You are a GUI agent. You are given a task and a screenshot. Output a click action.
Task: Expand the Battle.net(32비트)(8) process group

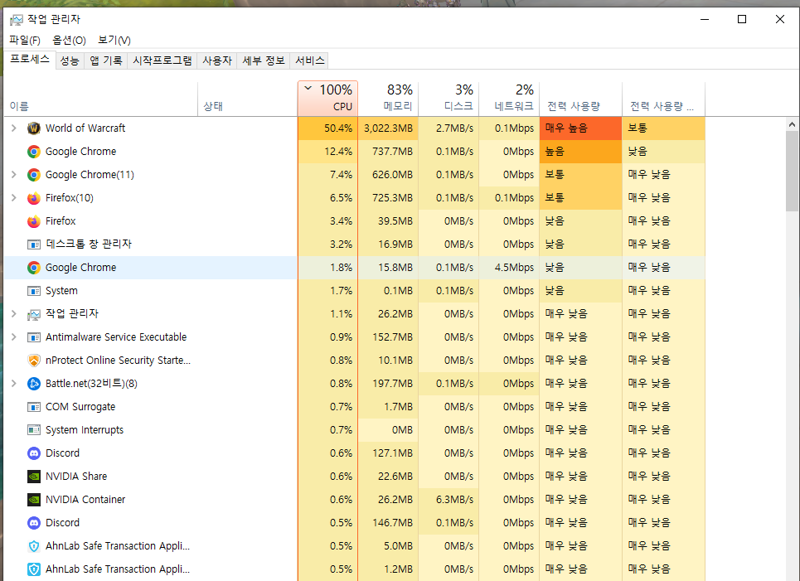click(x=14, y=384)
